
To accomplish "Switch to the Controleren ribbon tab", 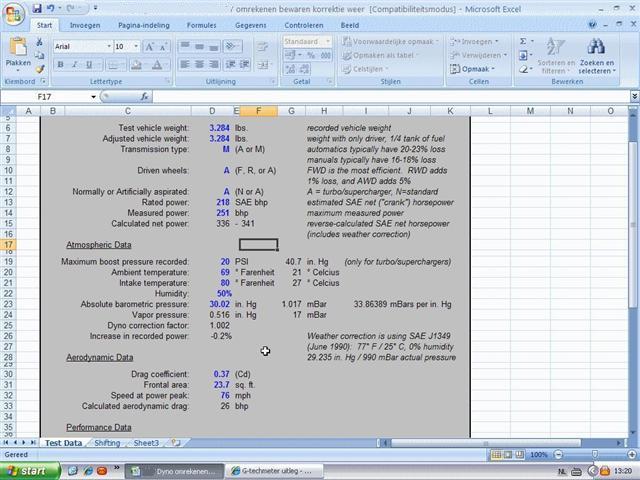I will pyautogui.click(x=304, y=25).
